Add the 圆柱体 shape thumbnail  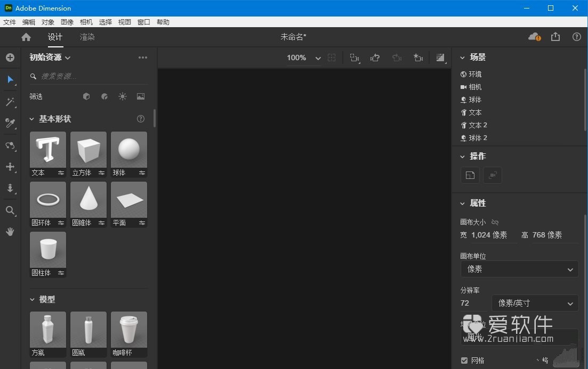pos(47,250)
